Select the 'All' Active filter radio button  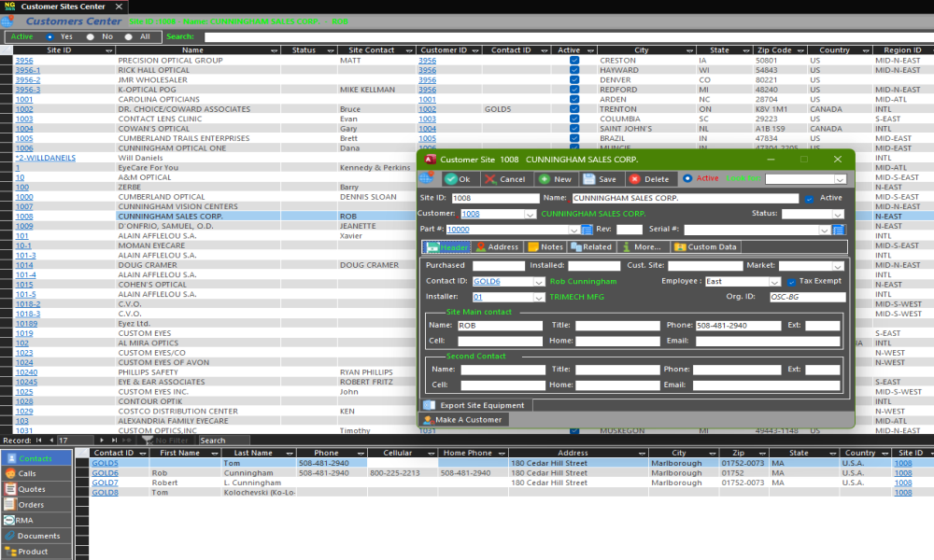pos(131,37)
